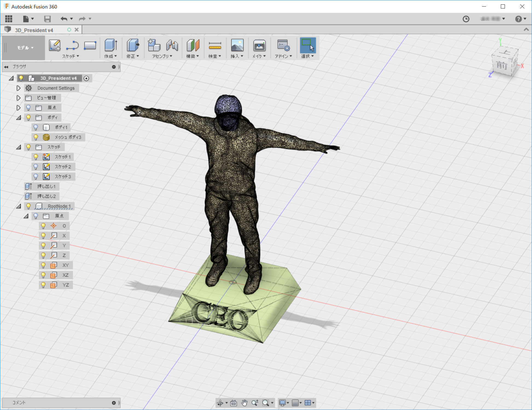
Task: Click the Select tool icon
Action: (308, 45)
